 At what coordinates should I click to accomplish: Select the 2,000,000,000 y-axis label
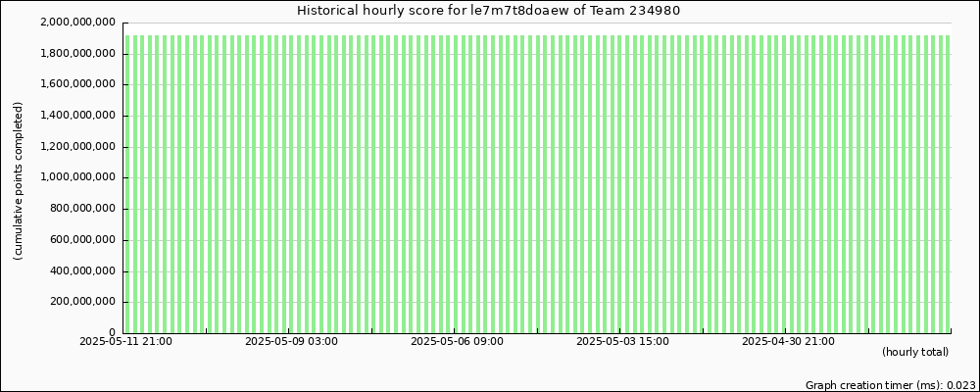coord(77,24)
